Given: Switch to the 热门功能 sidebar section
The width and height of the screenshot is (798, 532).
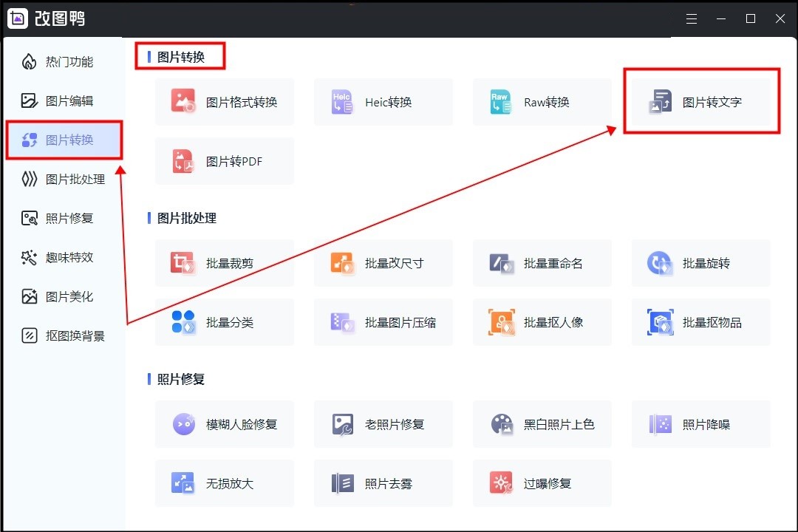Looking at the screenshot, I should point(64,62).
